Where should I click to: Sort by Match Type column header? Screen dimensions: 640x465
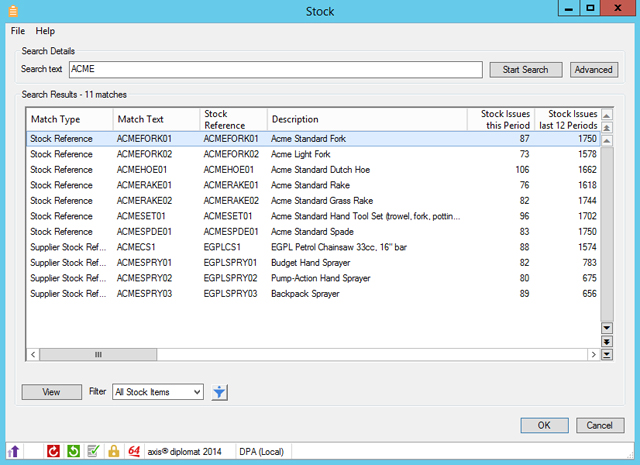tap(70, 119)
